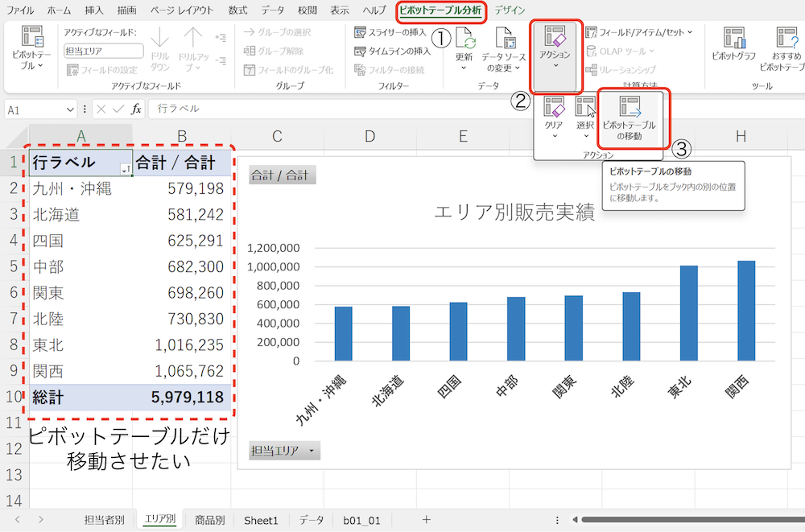Open the b01_01 sheet tab

(x=362, y=520)
